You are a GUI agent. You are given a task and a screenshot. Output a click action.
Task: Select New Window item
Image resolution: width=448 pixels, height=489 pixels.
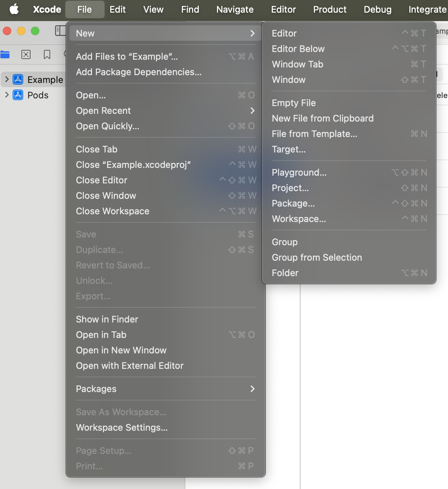pos(349,80)
